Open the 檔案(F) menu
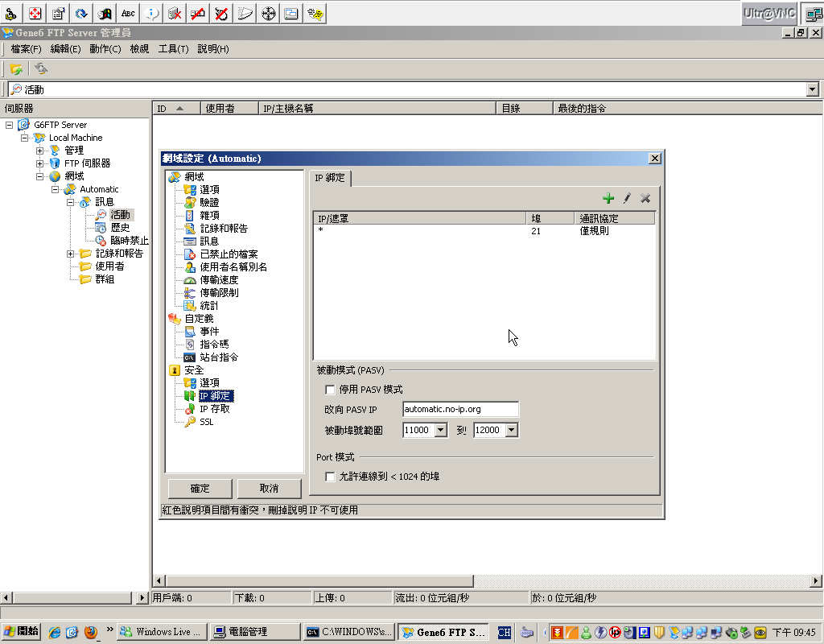Screen dimensions: 824x644 (26, 49)
